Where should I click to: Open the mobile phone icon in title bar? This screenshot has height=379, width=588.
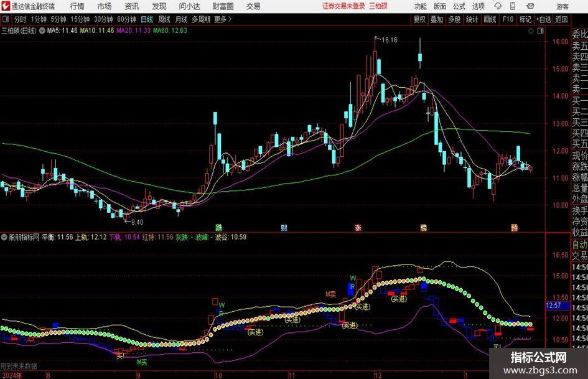(x=513, y=6)
